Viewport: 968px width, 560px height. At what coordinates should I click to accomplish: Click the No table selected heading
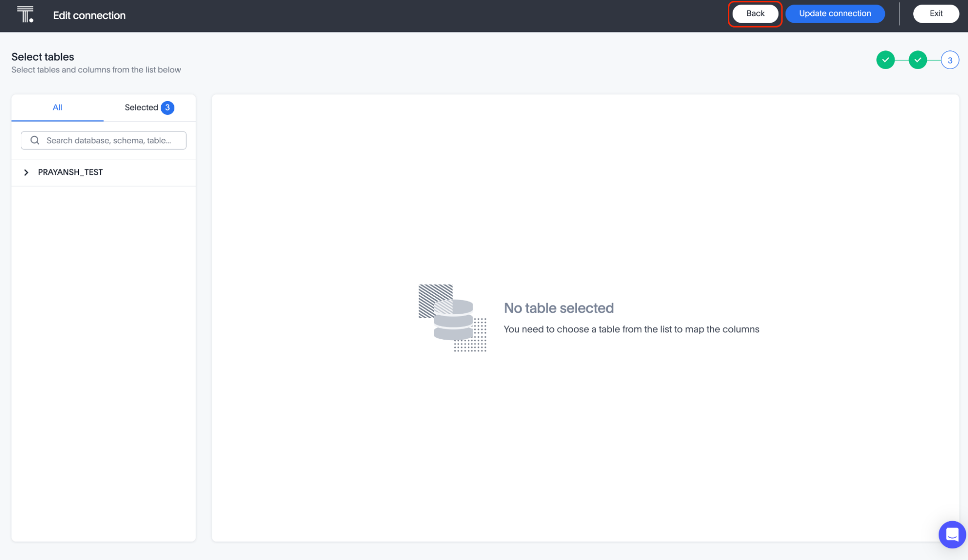(558, 308)
